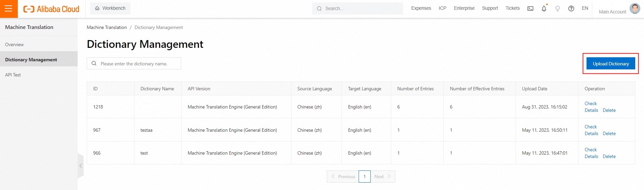
Task: Click the Machine Translation breadcrumb link
Action: click(107, 28)
